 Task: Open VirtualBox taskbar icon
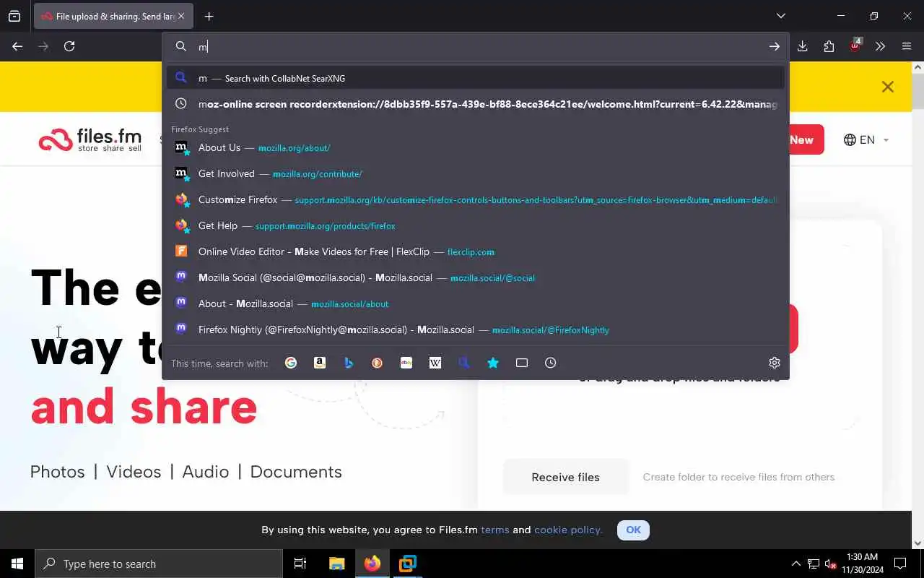[x=408, y=564]
